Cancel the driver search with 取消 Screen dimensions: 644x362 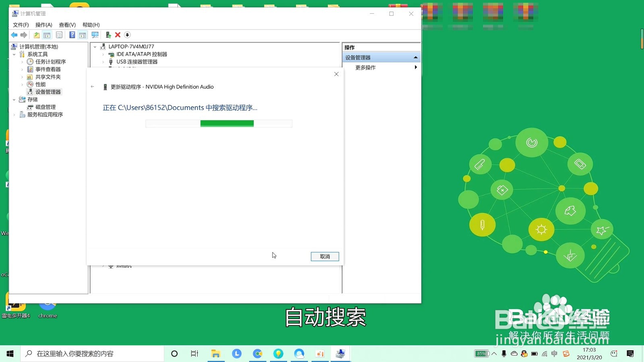point(325,256)
